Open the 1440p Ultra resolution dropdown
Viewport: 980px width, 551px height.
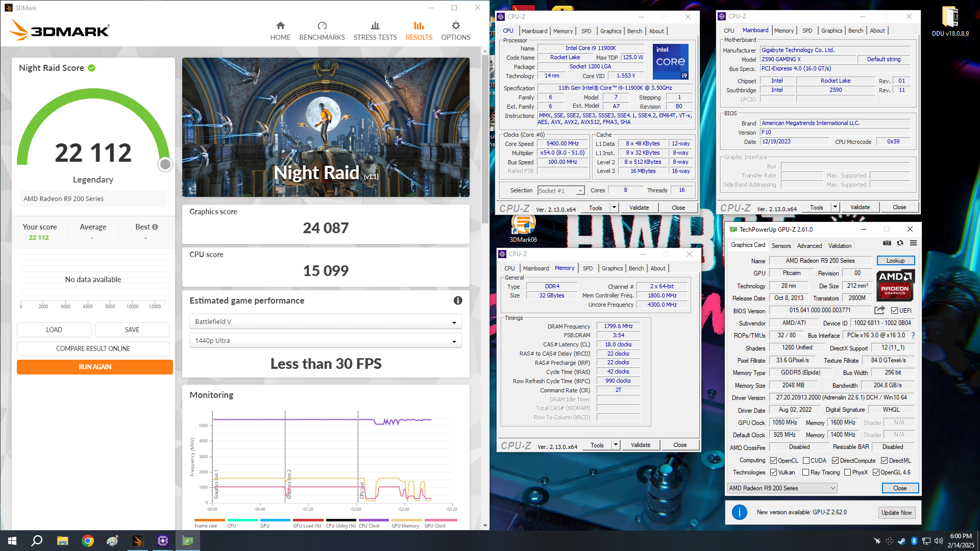pyautogui.click(x=326, y=340)
